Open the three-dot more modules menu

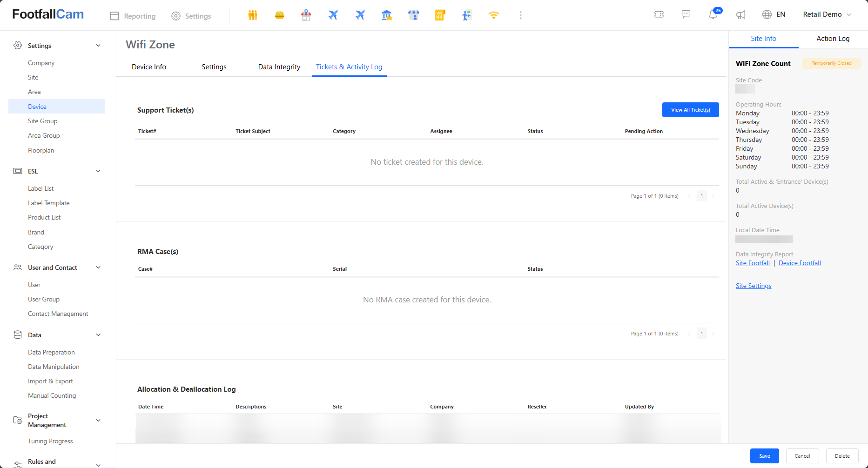[521, 15]
